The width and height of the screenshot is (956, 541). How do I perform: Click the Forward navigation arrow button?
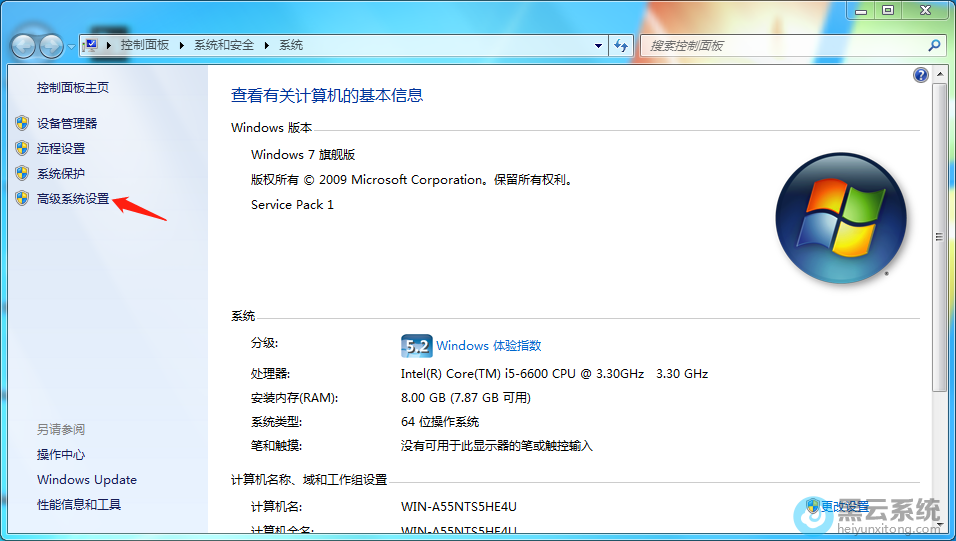[51, 46]
